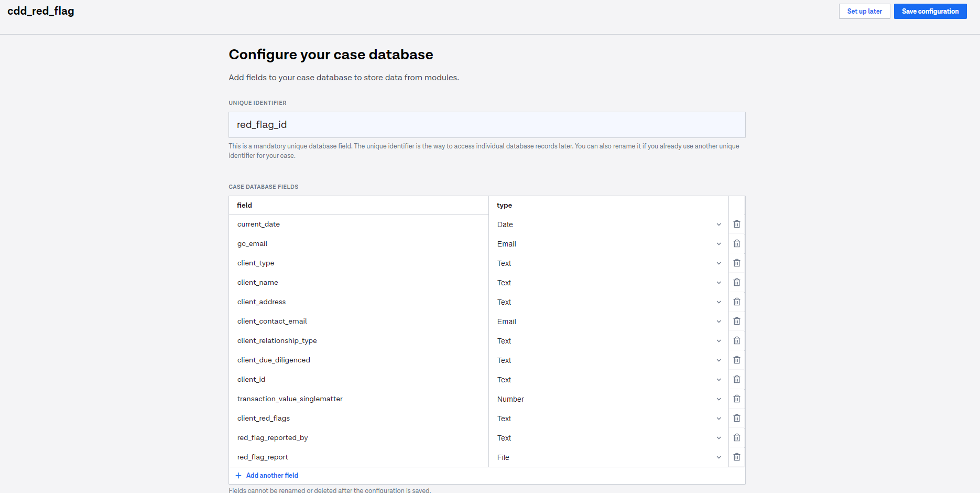Edit the gc_email field name
This screenshot has width=980, height=493.
click(x=359, y=243)
